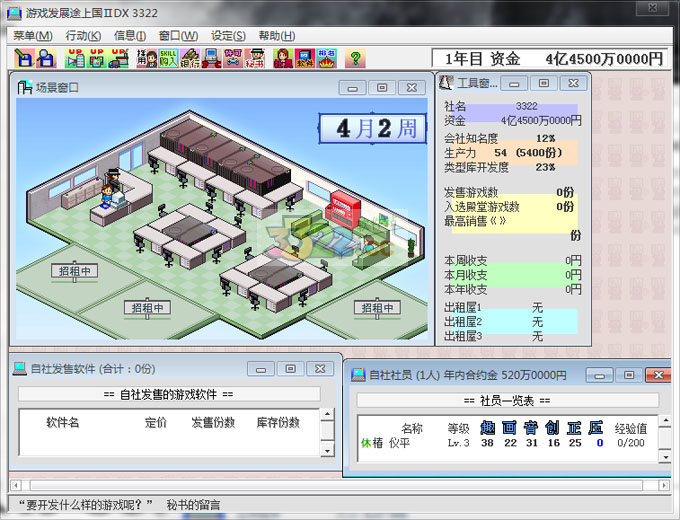Viewport: 680px width, 520px height.
Task: Click the 4月2周 date display
Action: point(373,128)
